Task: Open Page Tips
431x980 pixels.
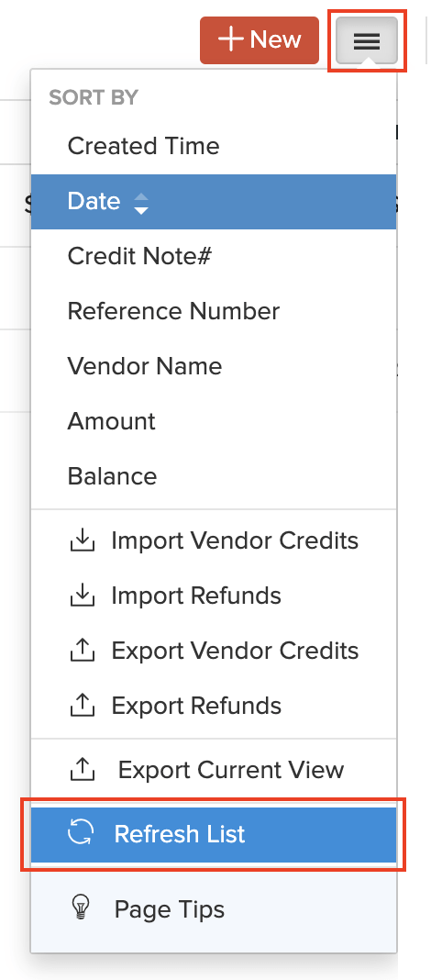Action: 214,909
